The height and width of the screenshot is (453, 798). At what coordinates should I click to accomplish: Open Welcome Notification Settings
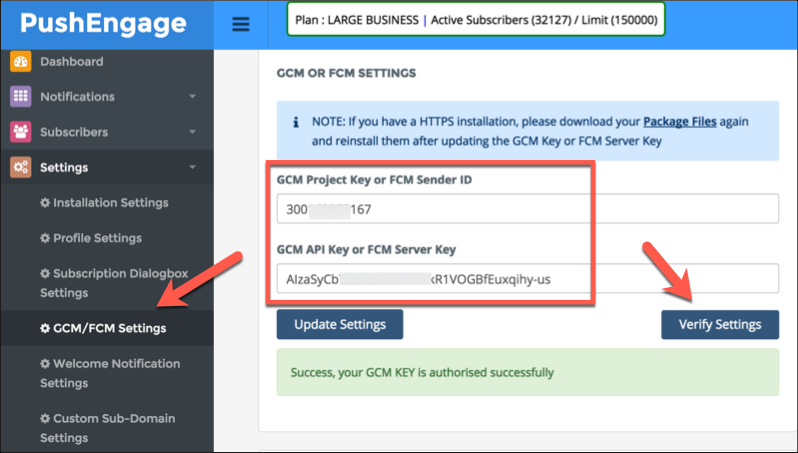tap(110, 373)
